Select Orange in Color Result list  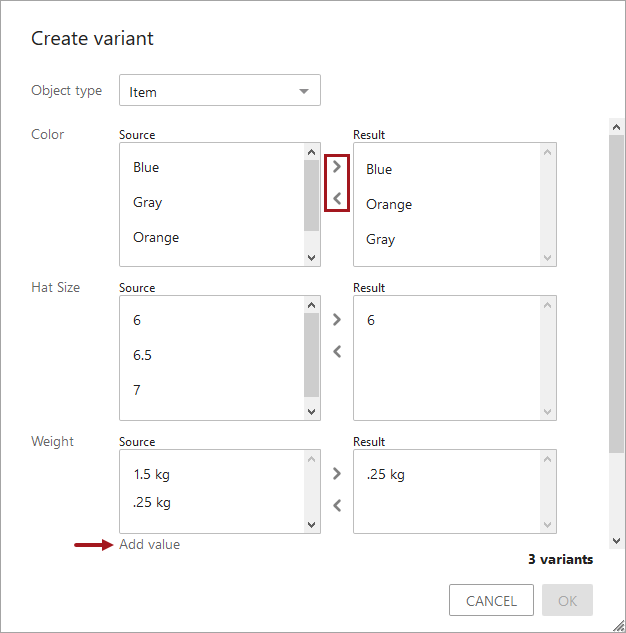(x=389, y=204)
